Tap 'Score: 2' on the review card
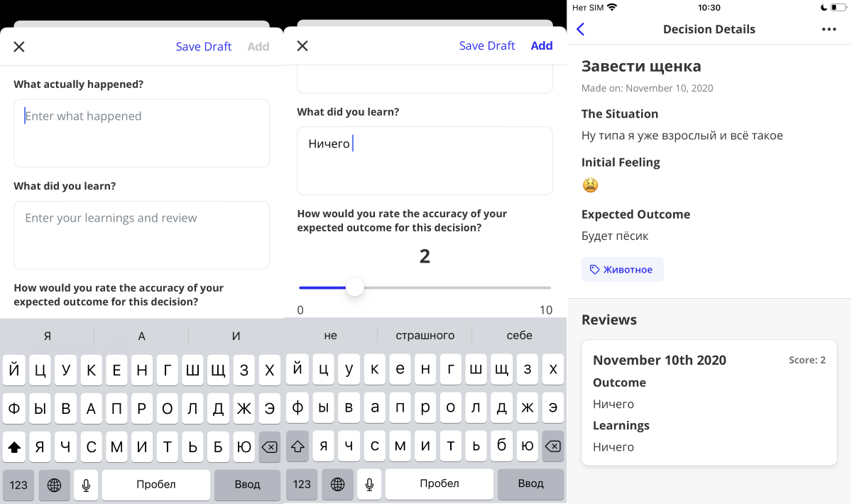Viewport: 852px width, 504px height. (x=807, y=360)
